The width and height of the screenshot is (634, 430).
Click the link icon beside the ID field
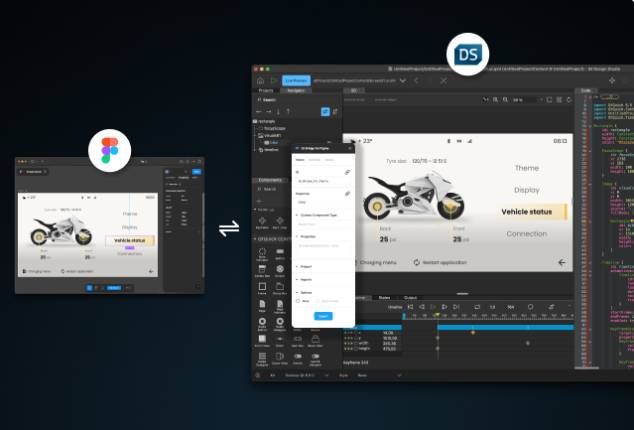pyautogui.click(x=347, y=173)
